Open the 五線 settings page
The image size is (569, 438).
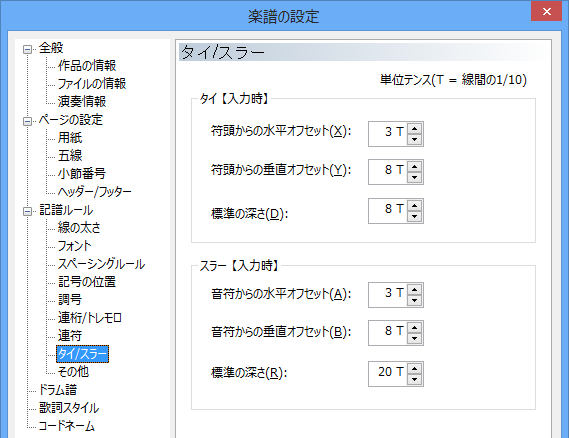(70, 156)
